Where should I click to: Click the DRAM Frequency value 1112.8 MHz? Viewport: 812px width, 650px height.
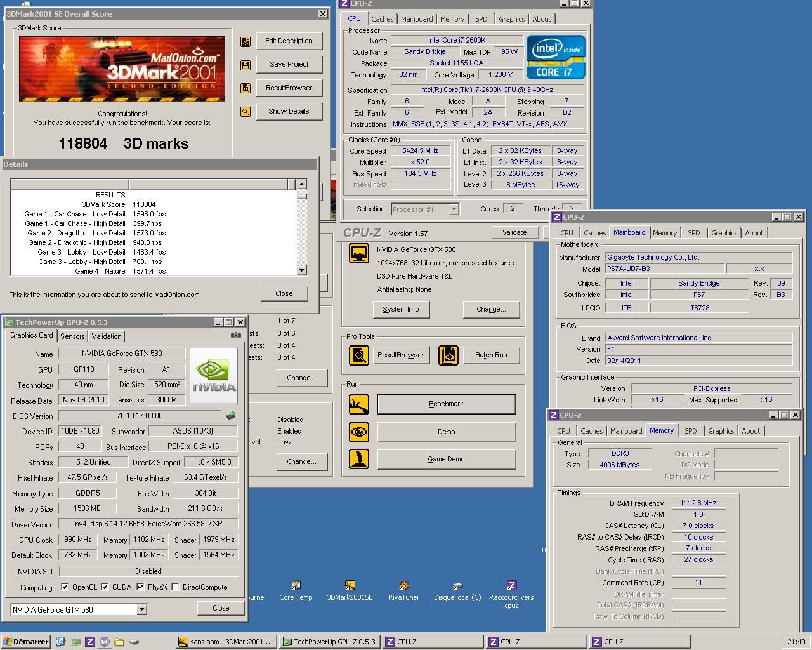[698, 503]
